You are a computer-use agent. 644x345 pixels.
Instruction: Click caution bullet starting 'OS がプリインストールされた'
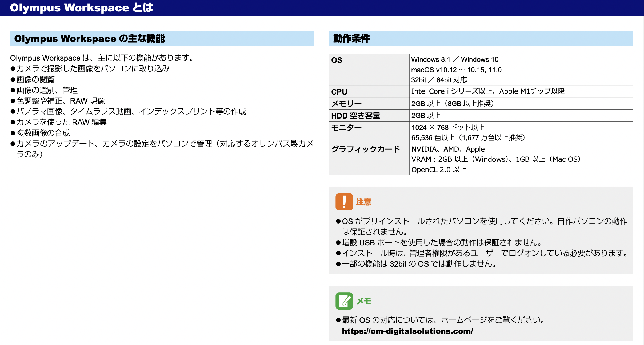[x=482, y=226]
